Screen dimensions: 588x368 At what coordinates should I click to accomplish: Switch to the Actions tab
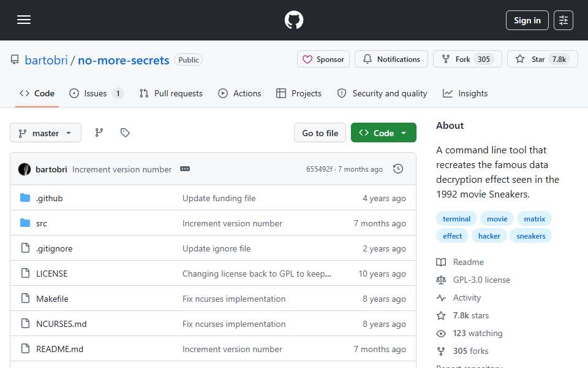239,93
